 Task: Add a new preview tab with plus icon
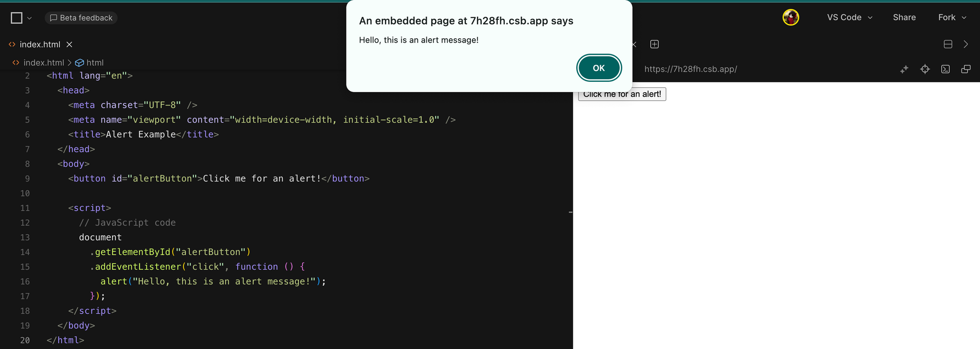click(x=654, y=45)
